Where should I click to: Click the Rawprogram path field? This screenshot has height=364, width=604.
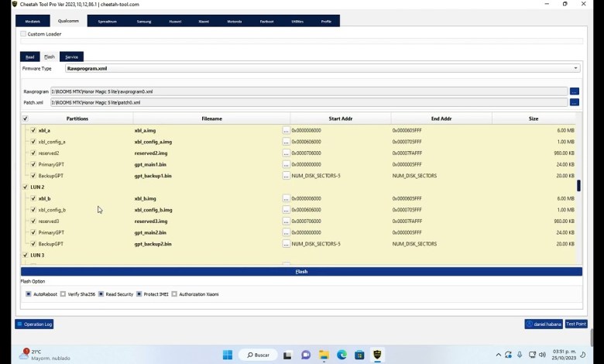(309, 91)
